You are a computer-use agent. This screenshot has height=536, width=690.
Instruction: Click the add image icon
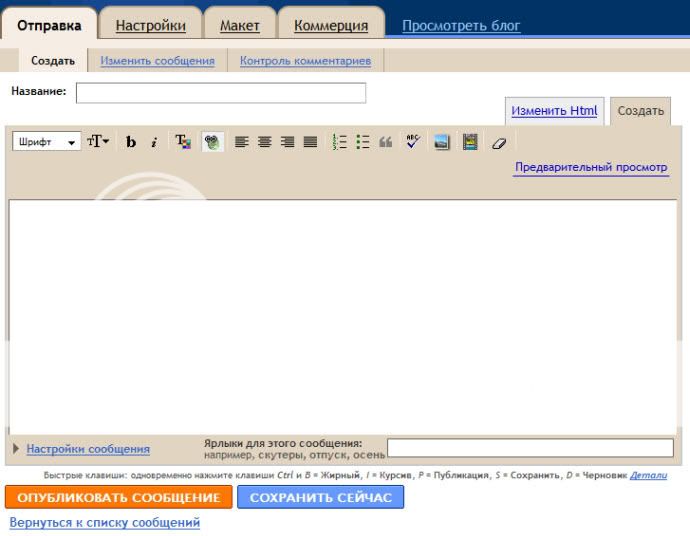[x=442, y=143]
